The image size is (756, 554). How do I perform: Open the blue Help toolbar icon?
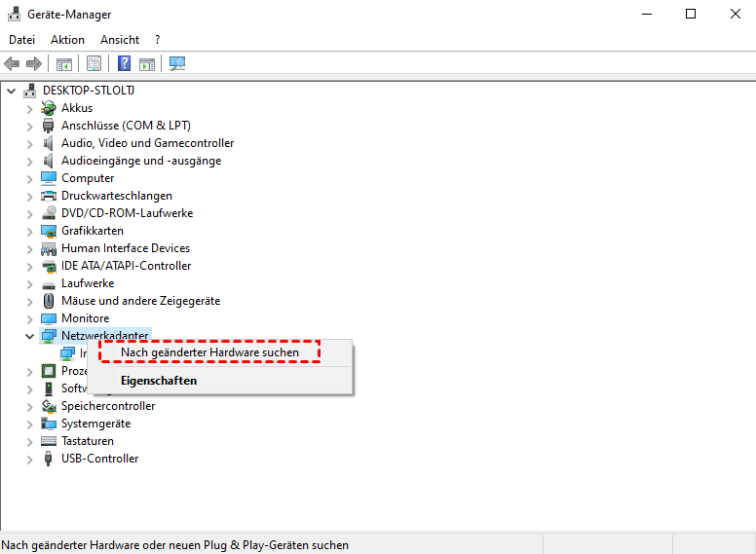(125, 63)
